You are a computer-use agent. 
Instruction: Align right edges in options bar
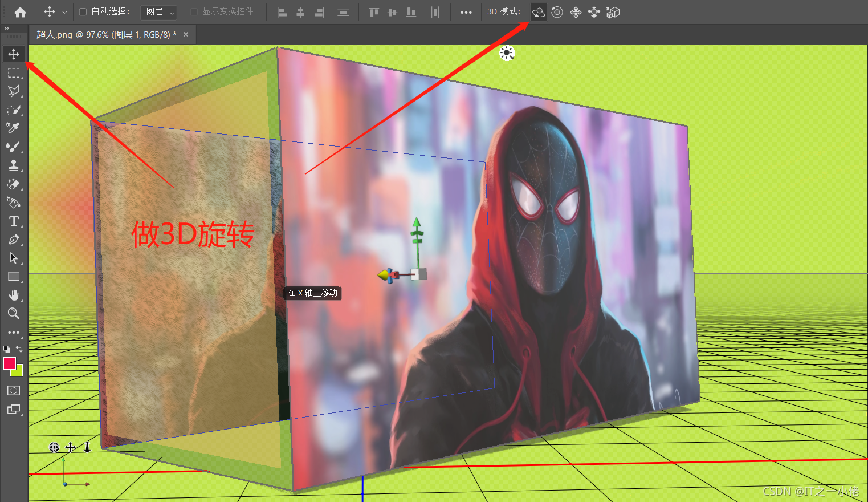click(x=319, y=12)
